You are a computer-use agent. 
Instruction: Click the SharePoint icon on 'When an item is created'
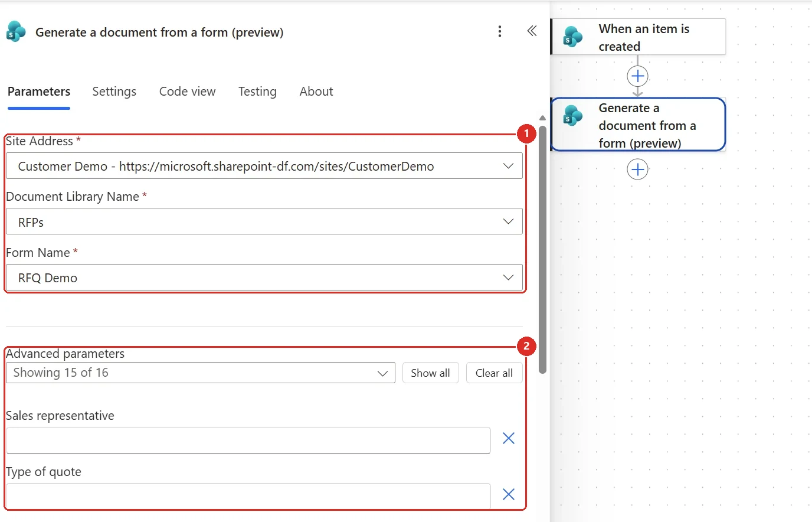(572, 37)
